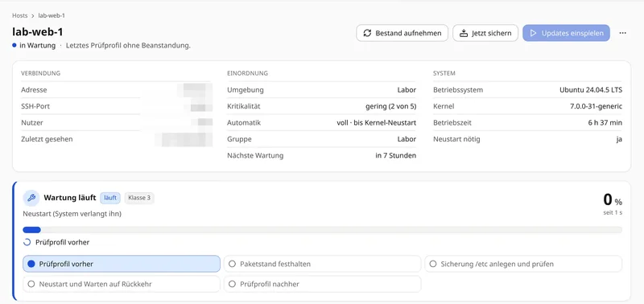
Task: Click the Kernel value 7.0.0-31-generic
Action: click(596, 106)
